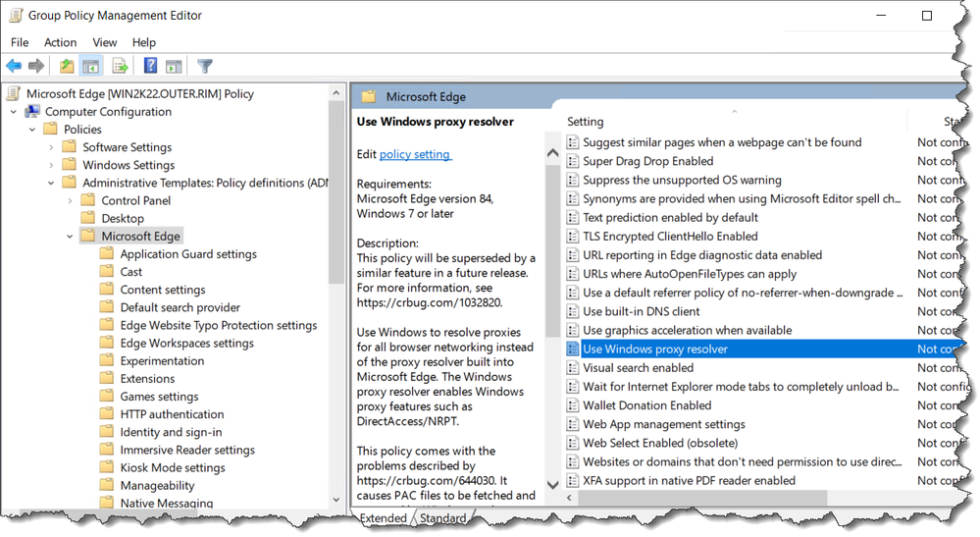The height and width of the screenshot is (537, 980).
Task: Select Use graphics acceleration when available
Action: coord(687,330)
